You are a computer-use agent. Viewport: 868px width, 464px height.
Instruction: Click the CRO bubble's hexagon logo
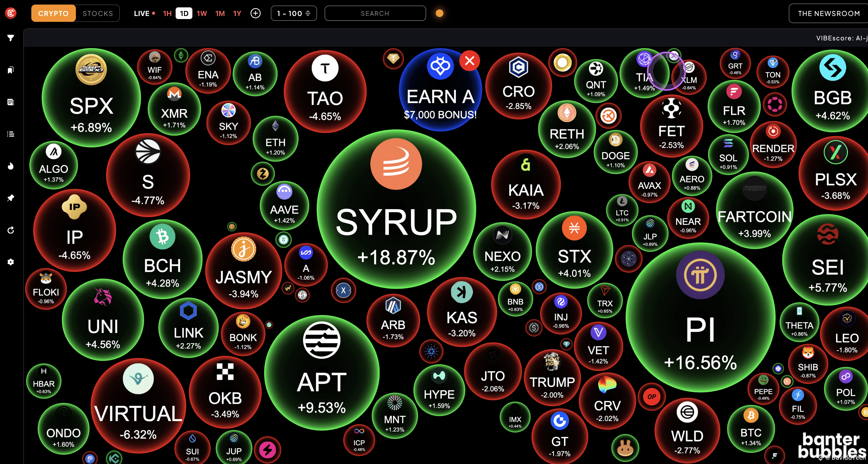(x=518, y=67)
